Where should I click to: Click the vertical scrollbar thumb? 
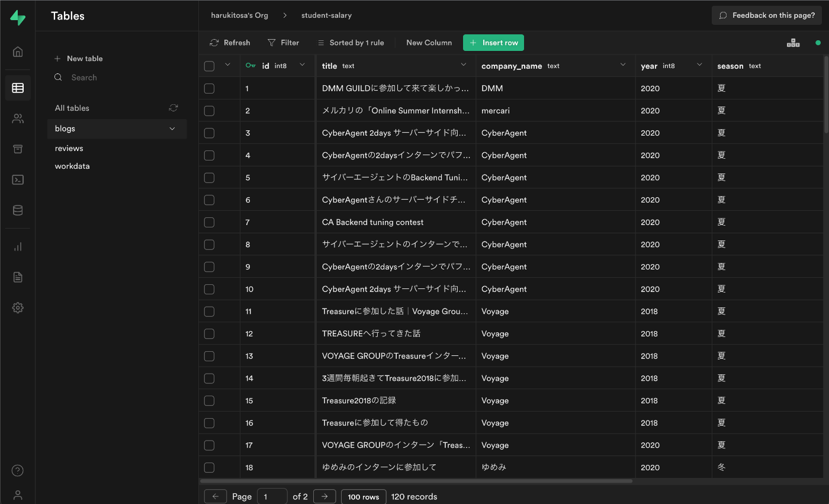(826, 95)
